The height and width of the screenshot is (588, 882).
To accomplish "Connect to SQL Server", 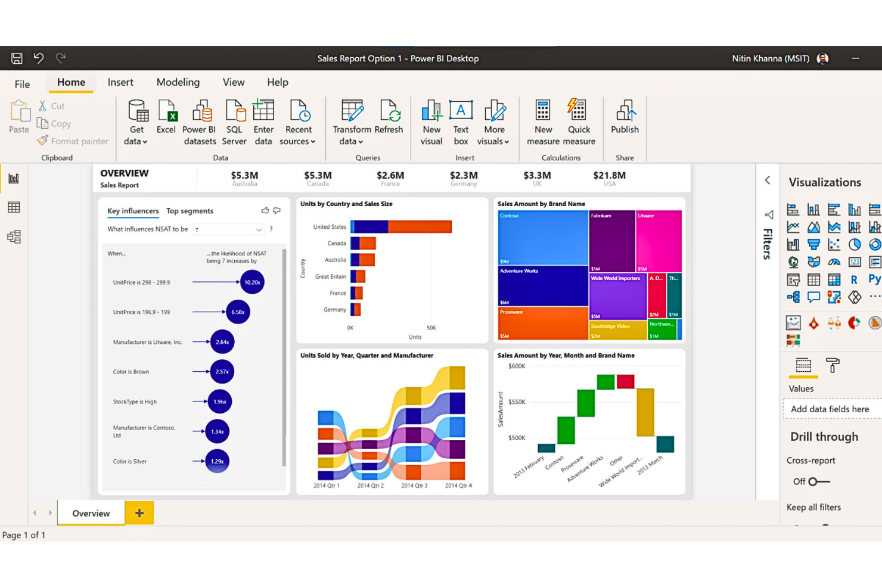I will (x=234, y=123).
